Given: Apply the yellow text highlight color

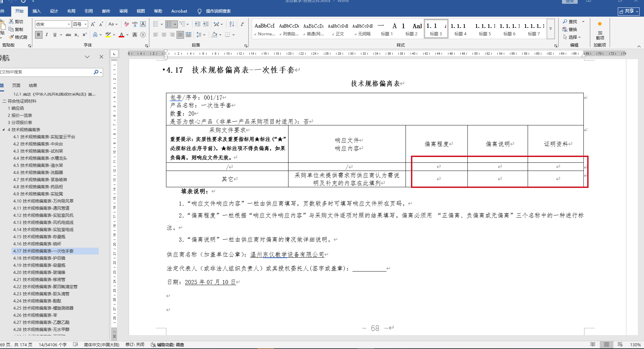Looking at the screenshot, I should point(108,35).
